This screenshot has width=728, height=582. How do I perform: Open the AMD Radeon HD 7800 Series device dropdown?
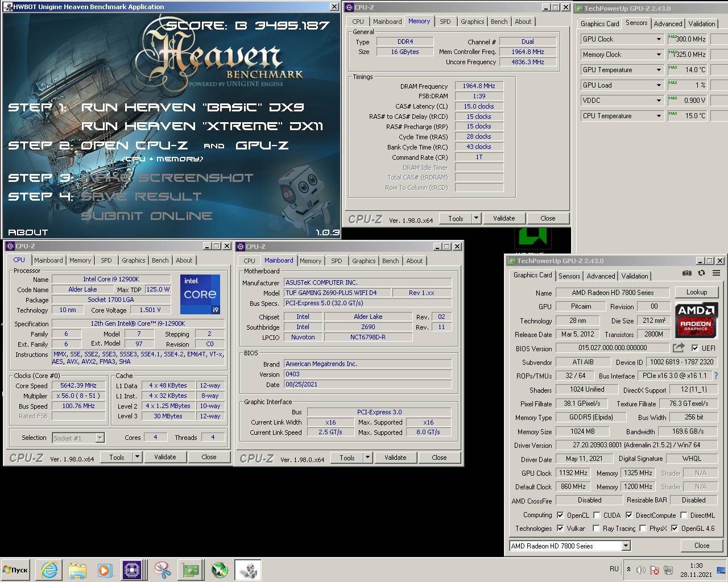(626, 546)
